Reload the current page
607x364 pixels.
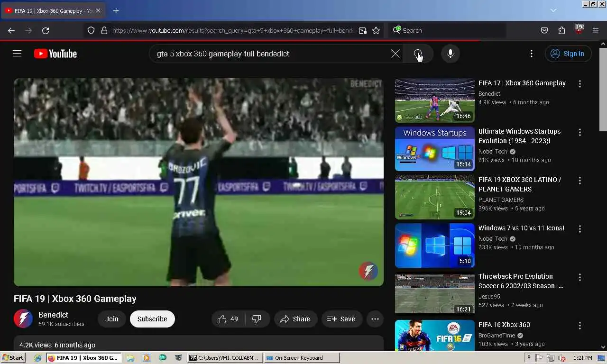point(46,30)
